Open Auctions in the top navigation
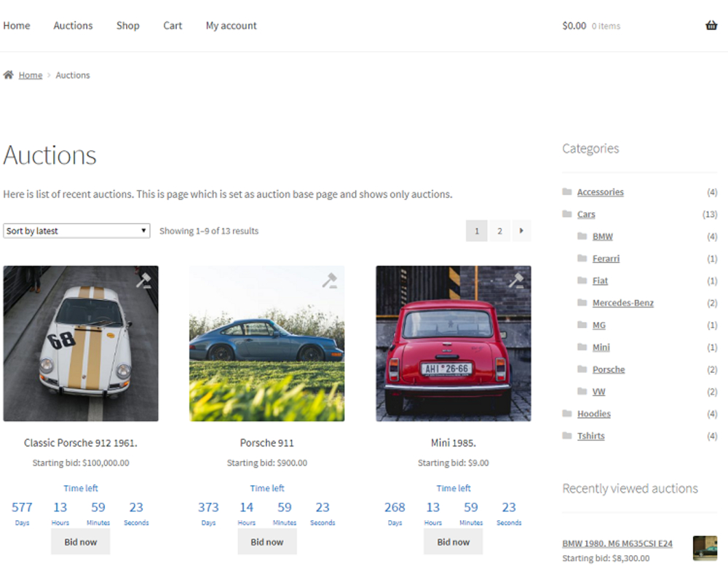The height and width of the screenshot is (566, 728). tap(73, 25)
